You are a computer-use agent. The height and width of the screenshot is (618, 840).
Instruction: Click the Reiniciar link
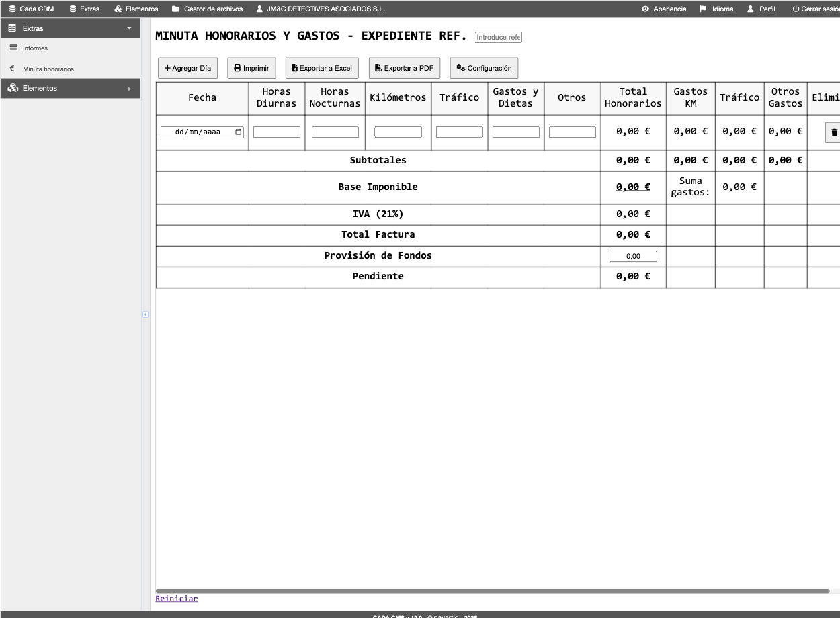[x=177, y=599]
